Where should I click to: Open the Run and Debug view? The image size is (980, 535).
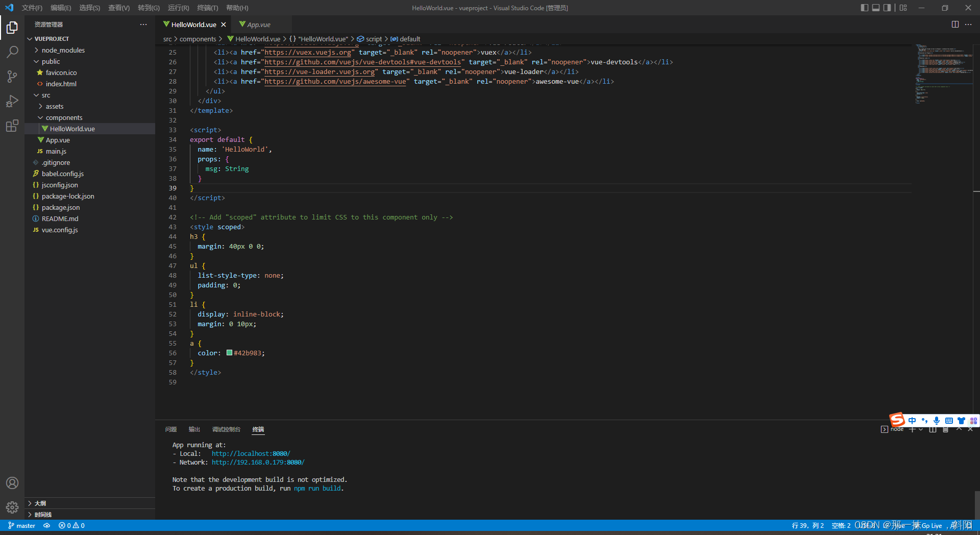pos(12,101)
